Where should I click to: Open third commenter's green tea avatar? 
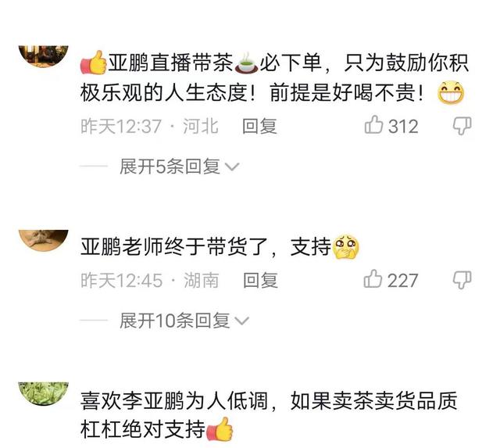tap(44, 394)
